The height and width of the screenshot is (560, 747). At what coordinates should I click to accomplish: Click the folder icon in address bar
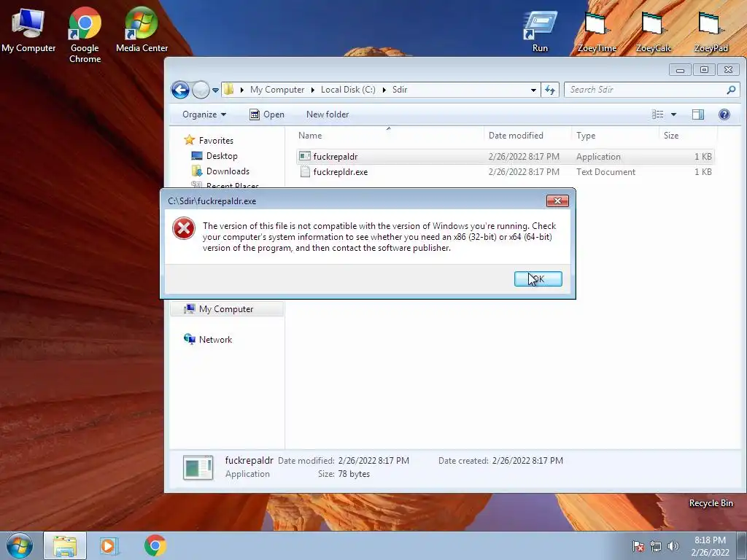[x=229, y=90]
